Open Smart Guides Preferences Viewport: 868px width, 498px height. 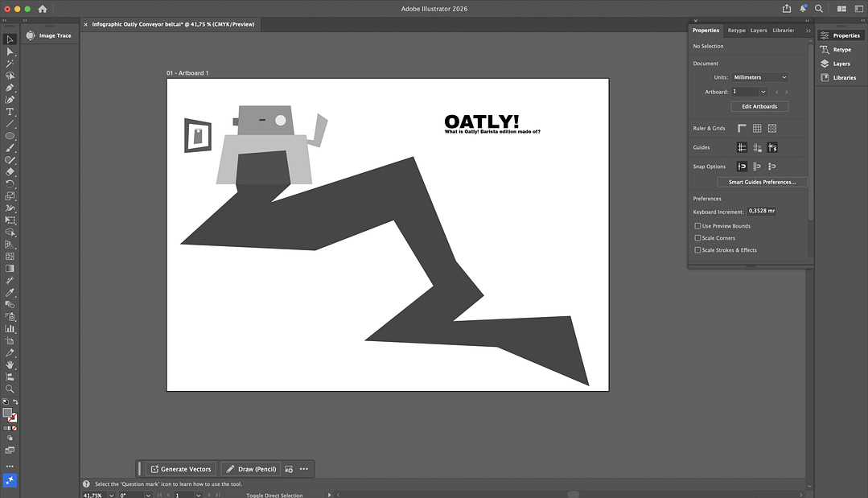[x=761, y=182]
